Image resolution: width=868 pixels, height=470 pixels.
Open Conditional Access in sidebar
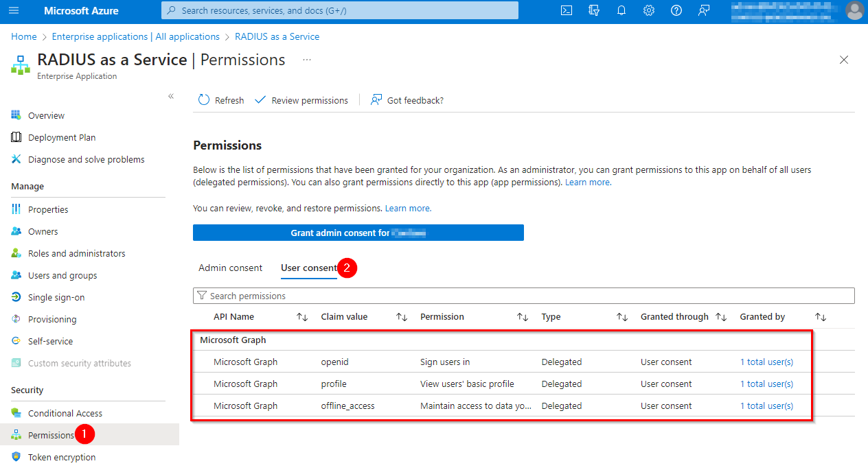coord(65,413)
